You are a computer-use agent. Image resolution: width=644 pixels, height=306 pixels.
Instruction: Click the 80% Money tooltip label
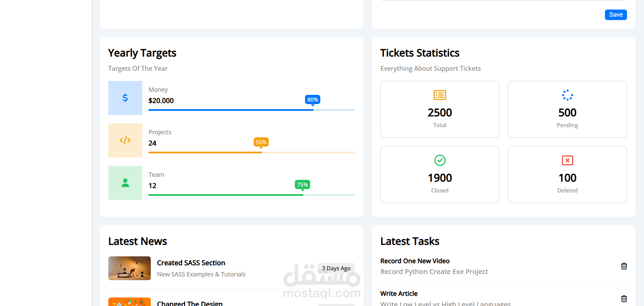pos(312,100)
